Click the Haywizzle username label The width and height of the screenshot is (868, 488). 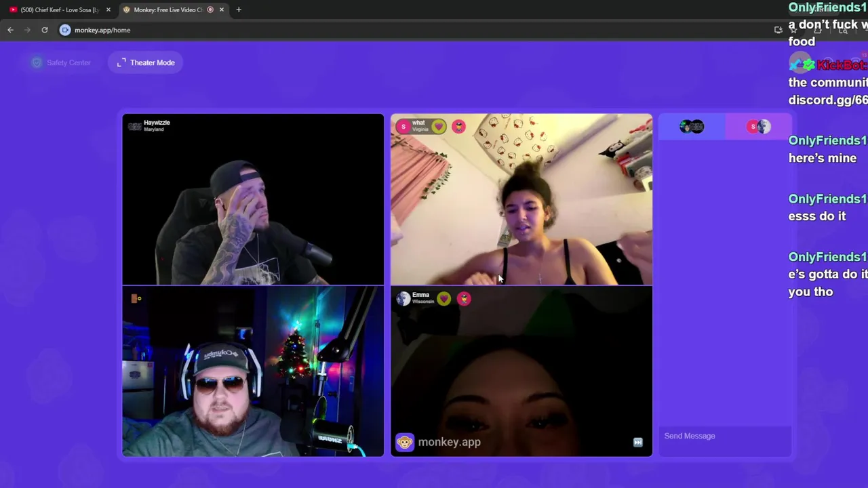coord(157,123)
